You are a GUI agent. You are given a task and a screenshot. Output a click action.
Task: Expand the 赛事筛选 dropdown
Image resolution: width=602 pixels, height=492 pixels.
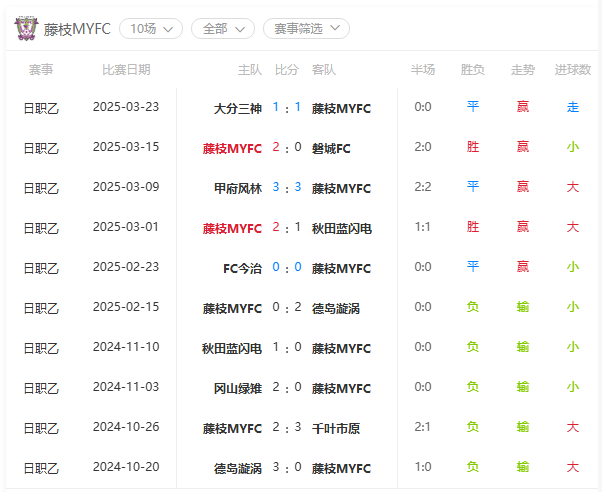click(x=306, y=29)
